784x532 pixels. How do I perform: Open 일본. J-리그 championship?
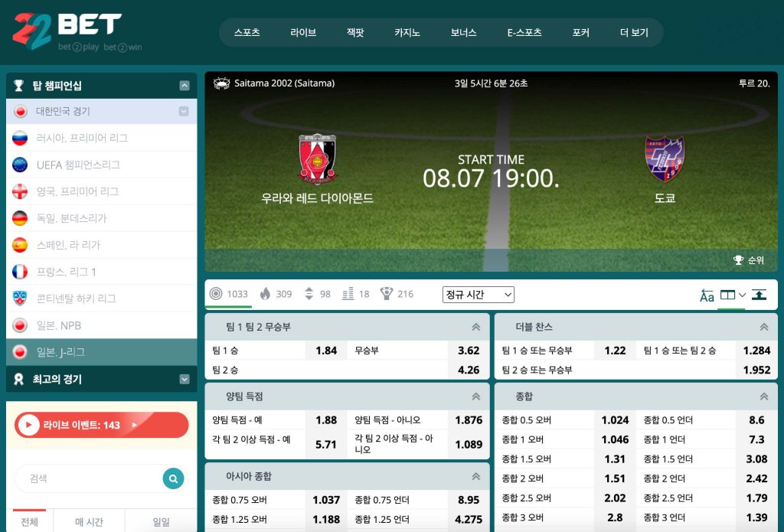coord(102,352)
